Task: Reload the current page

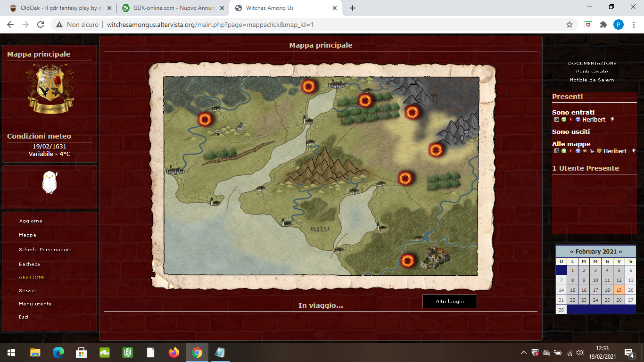Action: coord(41,25)
